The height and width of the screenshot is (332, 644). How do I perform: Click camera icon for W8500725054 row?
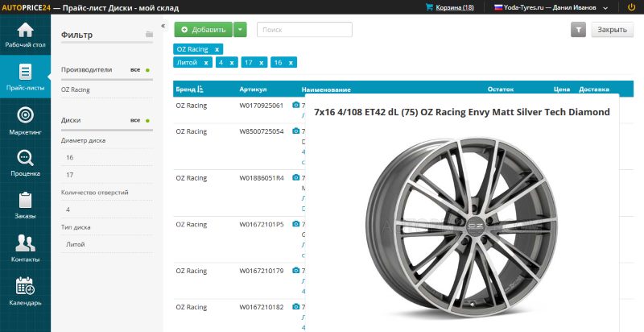click(x=295, y=131)
